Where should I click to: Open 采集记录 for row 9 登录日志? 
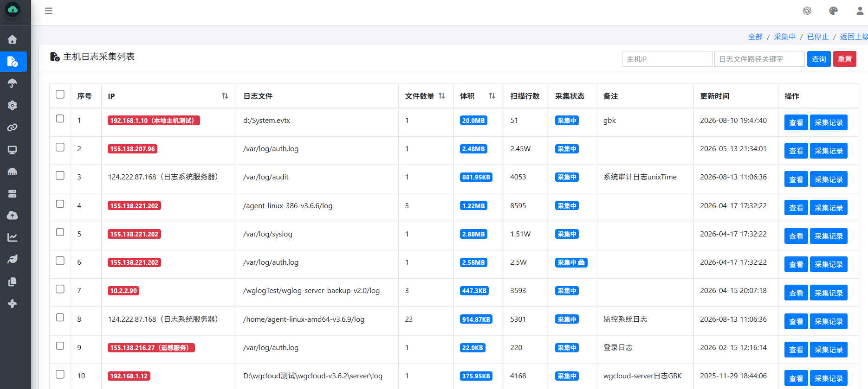coord(829,350)
